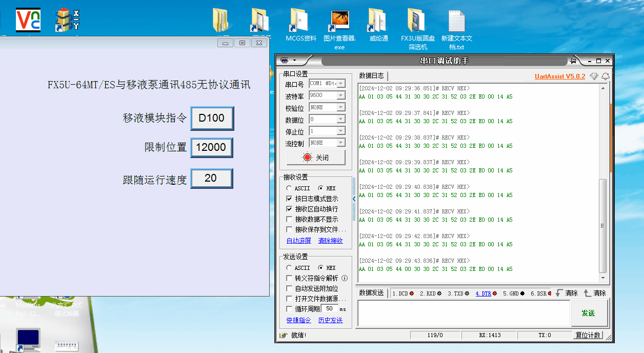The height and width of the screenshot is (353, 644).
Task: Select the 数据发送 tab
Action: coord(371,293)
